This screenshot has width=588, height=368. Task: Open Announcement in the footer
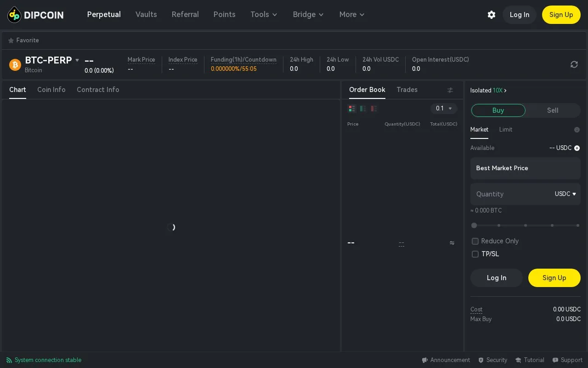coord(446,360)
